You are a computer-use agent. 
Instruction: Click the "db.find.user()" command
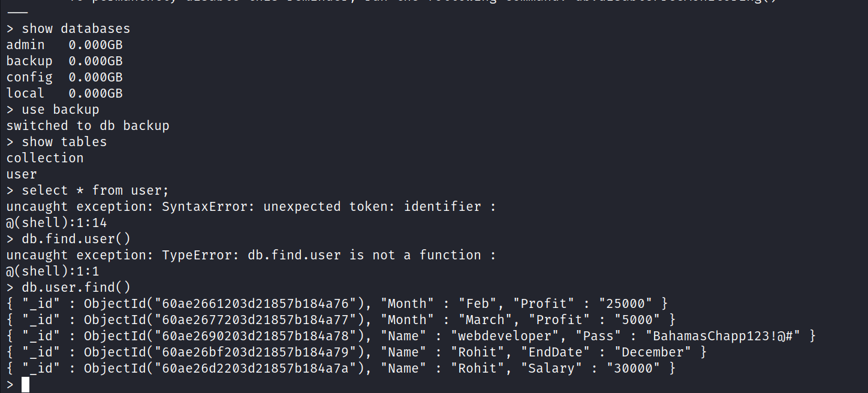[x=76, y=239]
